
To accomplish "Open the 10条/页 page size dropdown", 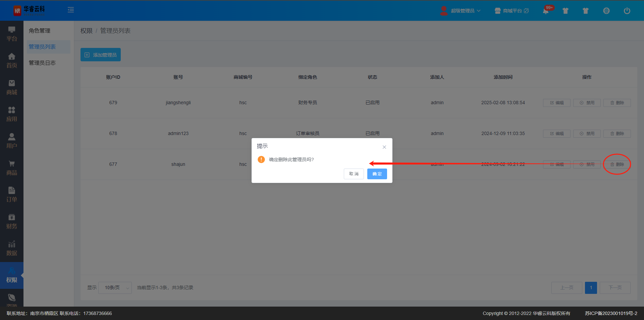I will pyautogui.click(x=115, y=288).
